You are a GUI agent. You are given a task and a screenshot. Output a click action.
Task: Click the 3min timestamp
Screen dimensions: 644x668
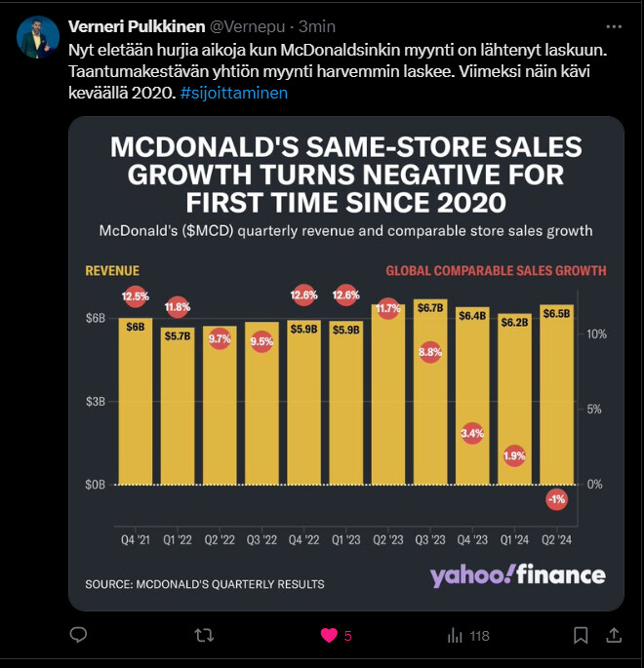(x=317, y=25)
